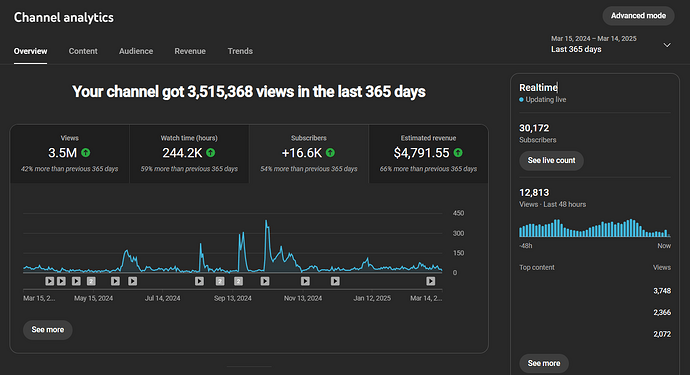Click See more under the main chart
The width and height of the screenshot is (690, 375).
(x=48, y=330)
